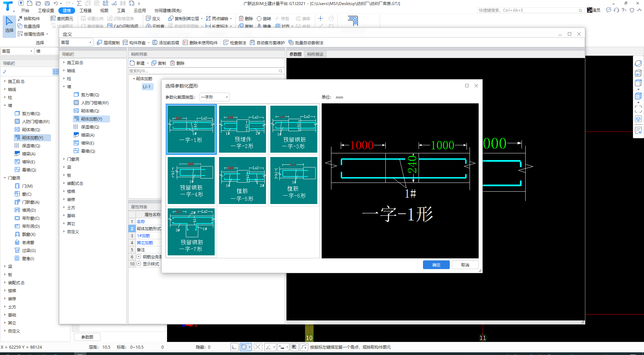This screenshot has height=355, width=644.
Task: Click the 检查做法 icon
Action: point(226,43)
